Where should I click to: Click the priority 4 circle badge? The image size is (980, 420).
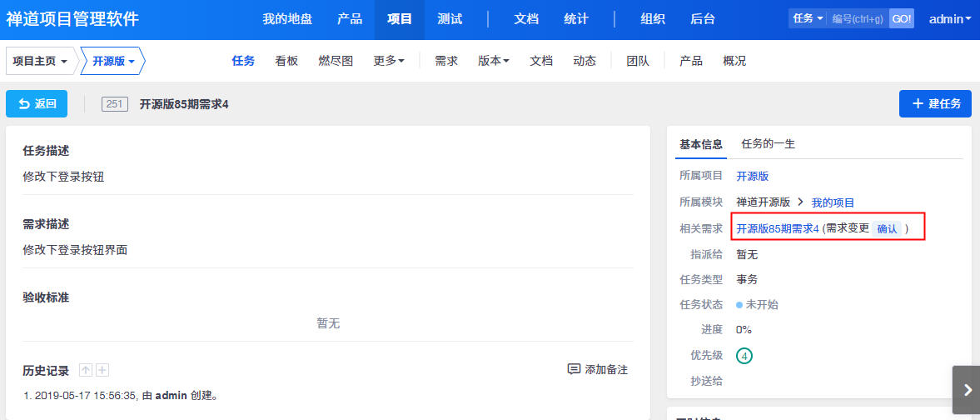[x=744, y=356]
